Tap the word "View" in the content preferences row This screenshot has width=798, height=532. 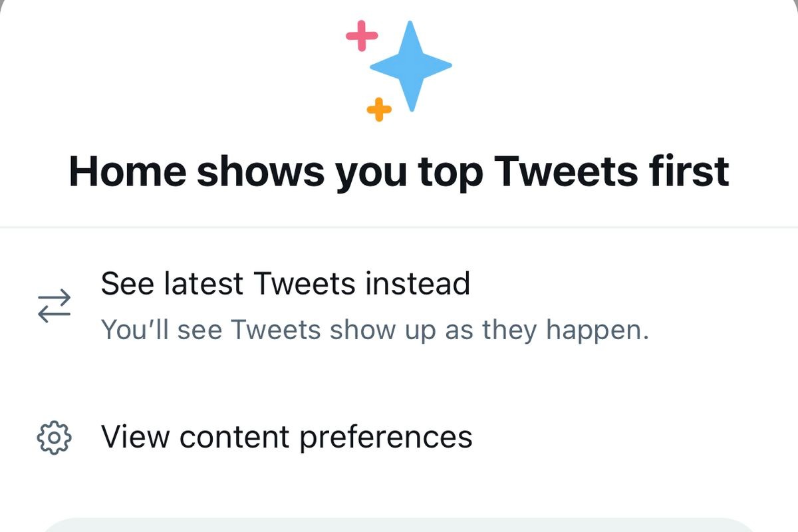tap(135, 437)
